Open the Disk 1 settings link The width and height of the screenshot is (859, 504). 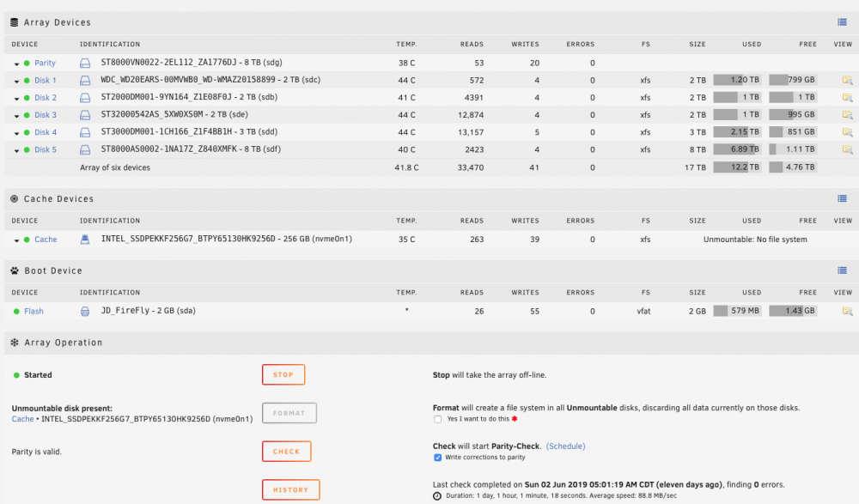(x=46, y=81)
